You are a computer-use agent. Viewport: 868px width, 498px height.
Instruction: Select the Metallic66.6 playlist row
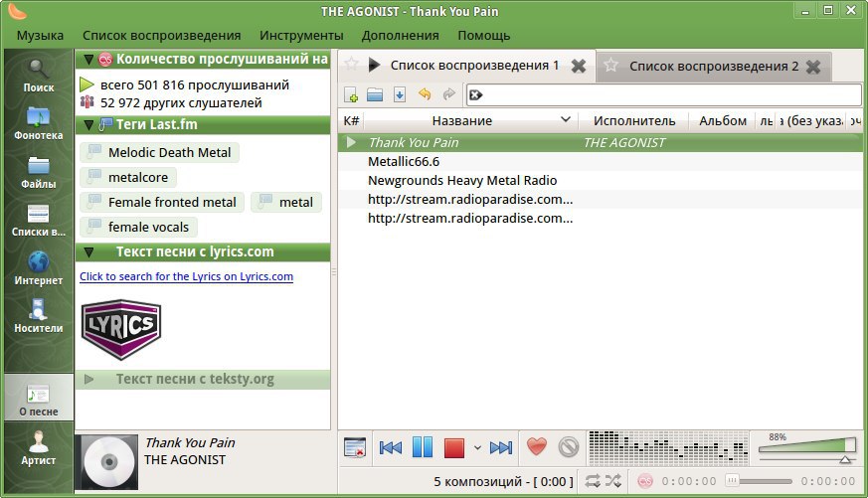click(601, 162)
